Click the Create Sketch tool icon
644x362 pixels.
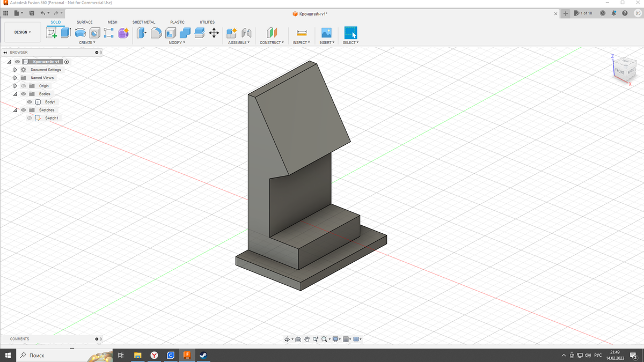click(x=52, y=33)
